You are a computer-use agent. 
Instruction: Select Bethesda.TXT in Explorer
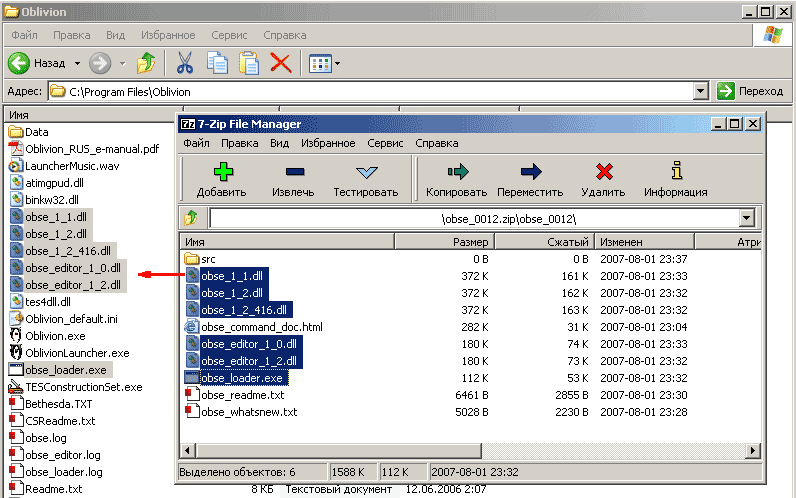51,404
